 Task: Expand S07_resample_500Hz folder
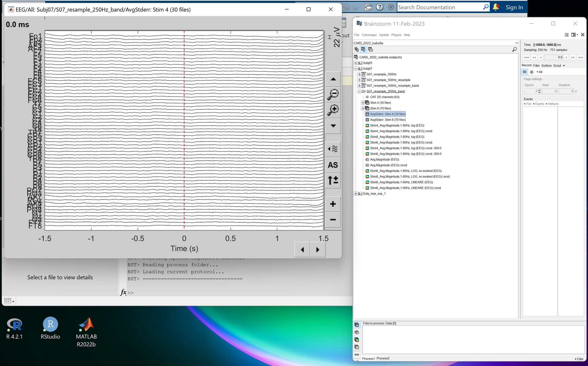(359, 74)
